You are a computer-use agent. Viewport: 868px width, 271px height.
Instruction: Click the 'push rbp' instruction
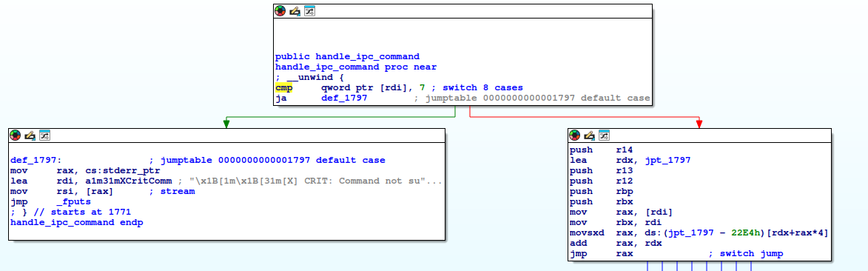tap(602, 192)
